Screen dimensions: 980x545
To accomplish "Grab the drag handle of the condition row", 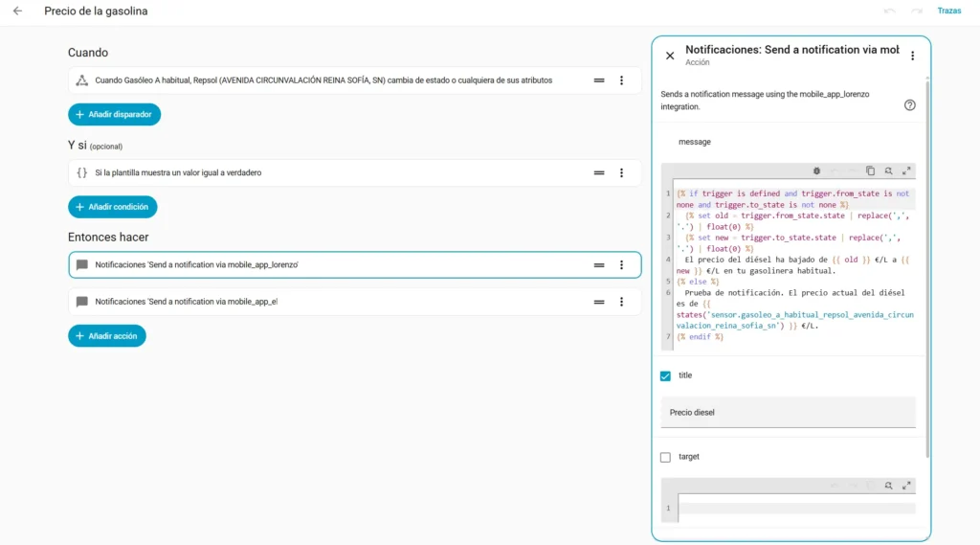I will (599, 172).
